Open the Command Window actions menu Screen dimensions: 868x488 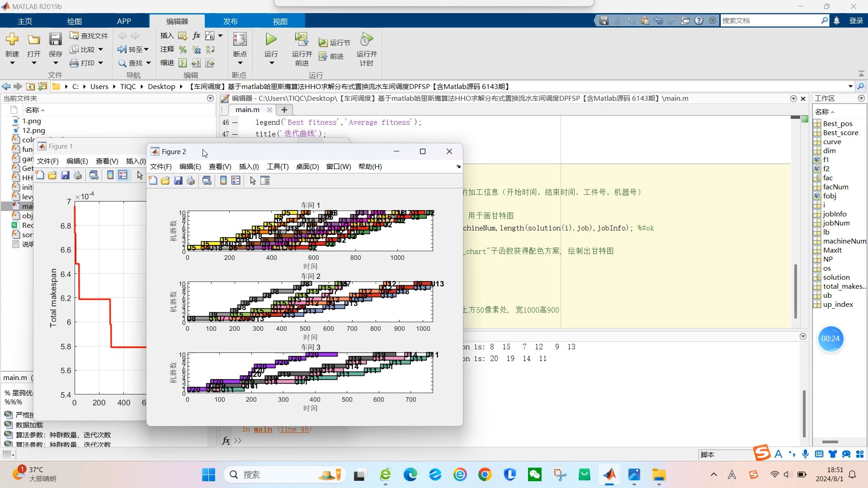point(803,336)
